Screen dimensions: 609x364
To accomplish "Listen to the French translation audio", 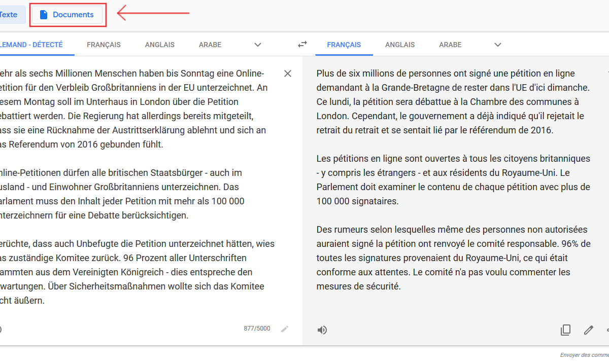I will click(x=322, y=331).
